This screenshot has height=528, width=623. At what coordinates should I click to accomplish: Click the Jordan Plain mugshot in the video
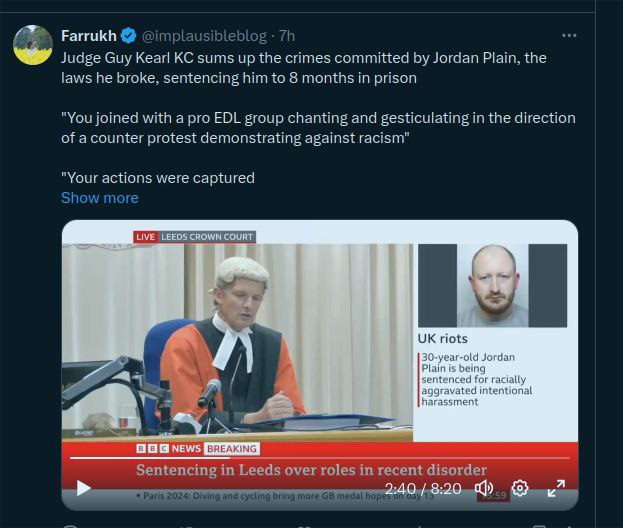pyautogui.click(x=492, y=286)
